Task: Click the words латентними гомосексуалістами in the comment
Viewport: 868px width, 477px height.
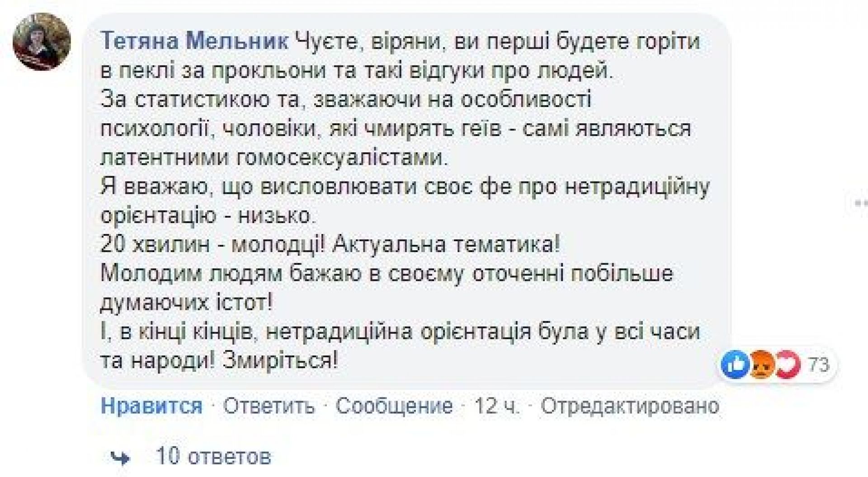Action: [x=273, y=158]
